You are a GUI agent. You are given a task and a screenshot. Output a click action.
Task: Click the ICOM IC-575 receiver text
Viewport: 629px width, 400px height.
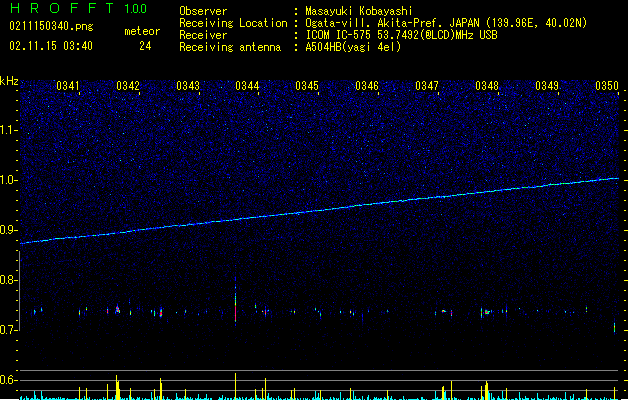coord(401,35)
